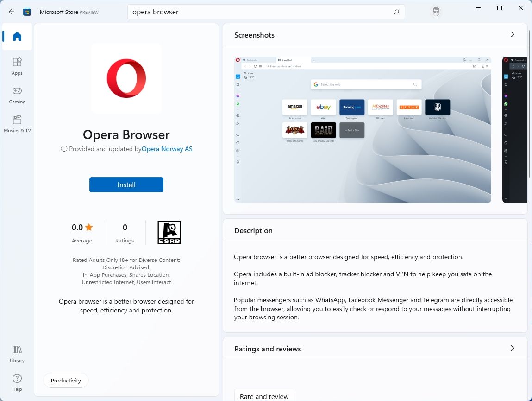
Task: Expand Ratings and reviews chevron
Action: tap(512, 348)
